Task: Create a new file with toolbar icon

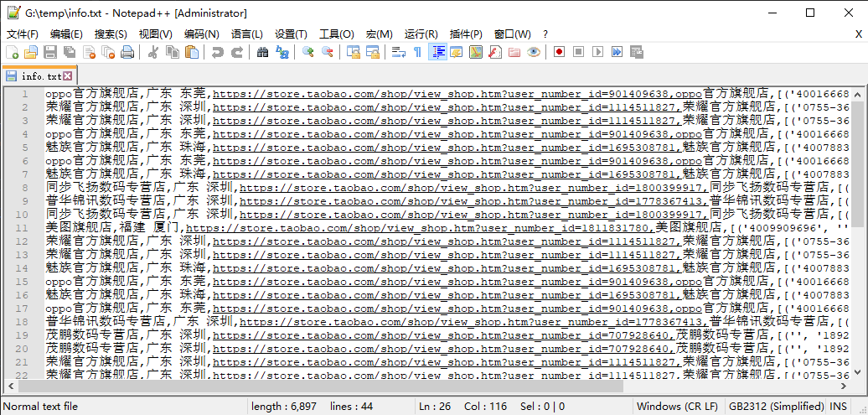Action: (x=13, y=52)
